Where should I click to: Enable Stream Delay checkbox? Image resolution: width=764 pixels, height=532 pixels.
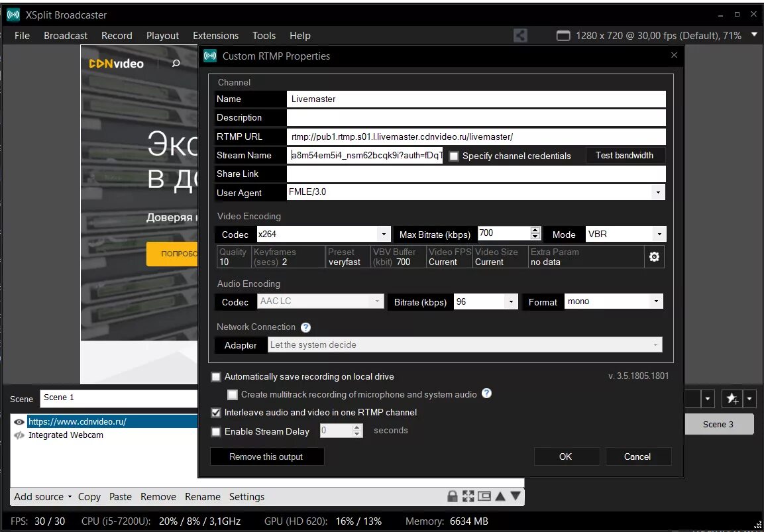[216, 432]
